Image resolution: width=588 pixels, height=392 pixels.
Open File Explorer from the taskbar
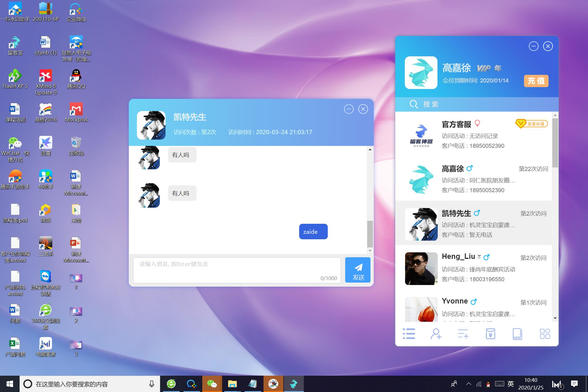click(232, 384)
